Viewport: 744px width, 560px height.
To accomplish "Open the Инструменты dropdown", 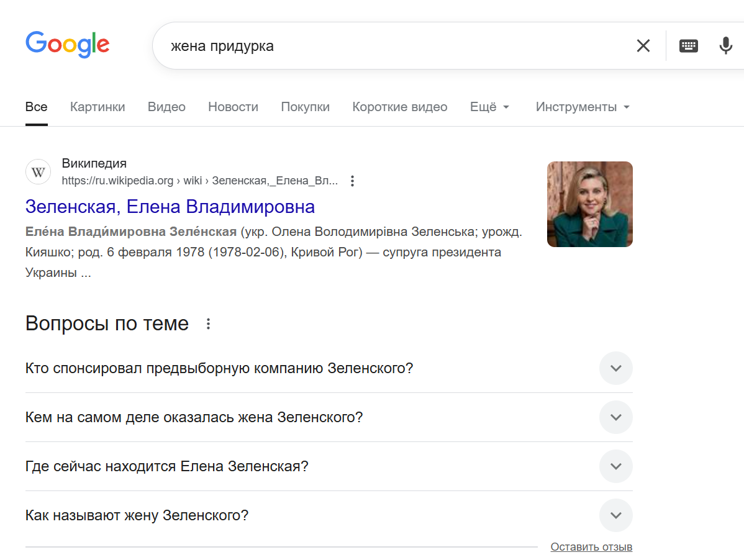I will (x=582, y=107).
